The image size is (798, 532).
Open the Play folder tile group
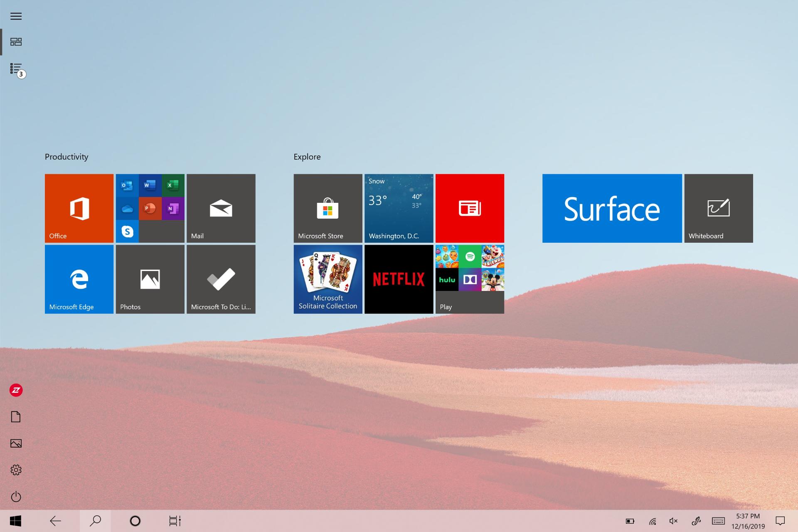(x=470, y=279)
